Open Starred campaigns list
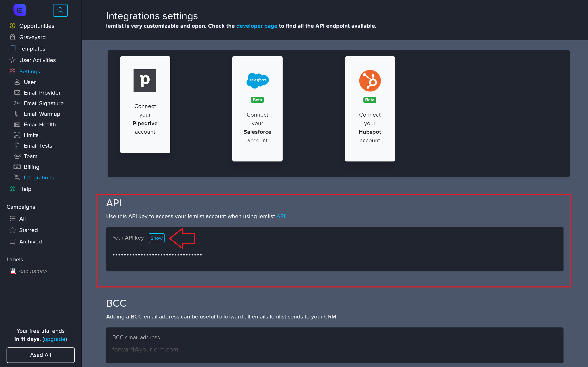 click(28, 230)
